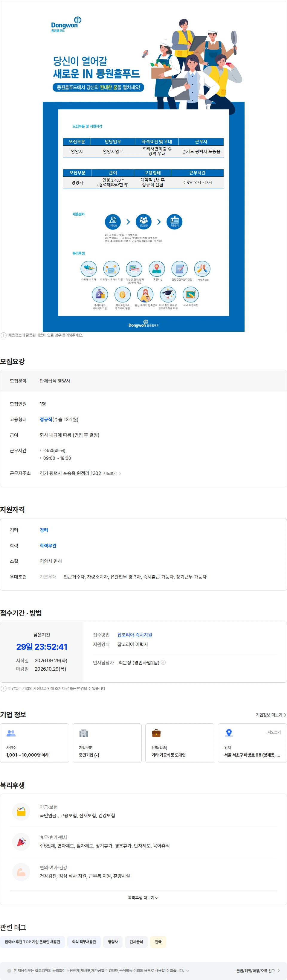Click the 휴무·휴가·행사 party icon
The width and height of the screenshot is (287, 980).
click(x=21, y=841)
